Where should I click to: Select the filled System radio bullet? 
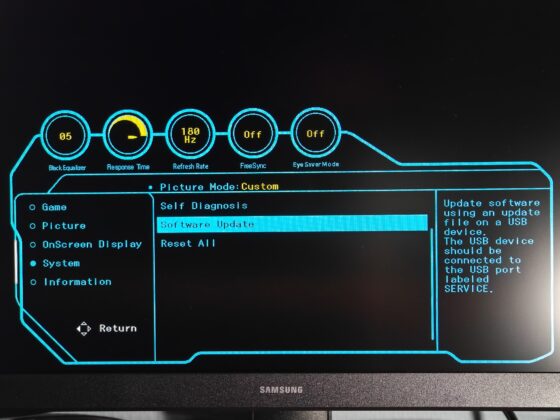(x=33, y=263)
